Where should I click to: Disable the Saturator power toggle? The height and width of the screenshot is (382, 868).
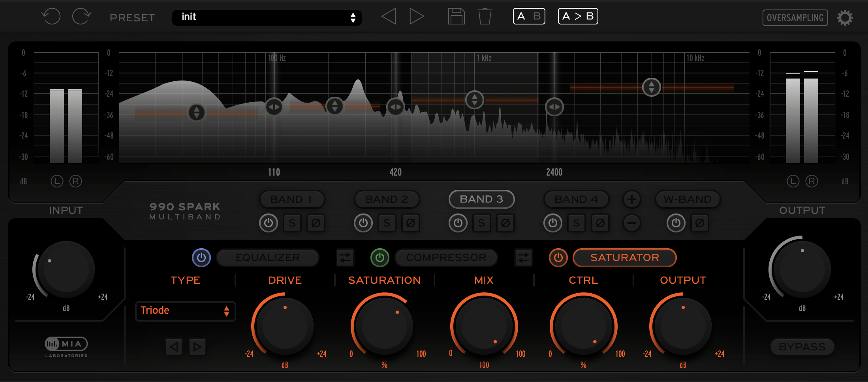558,258
